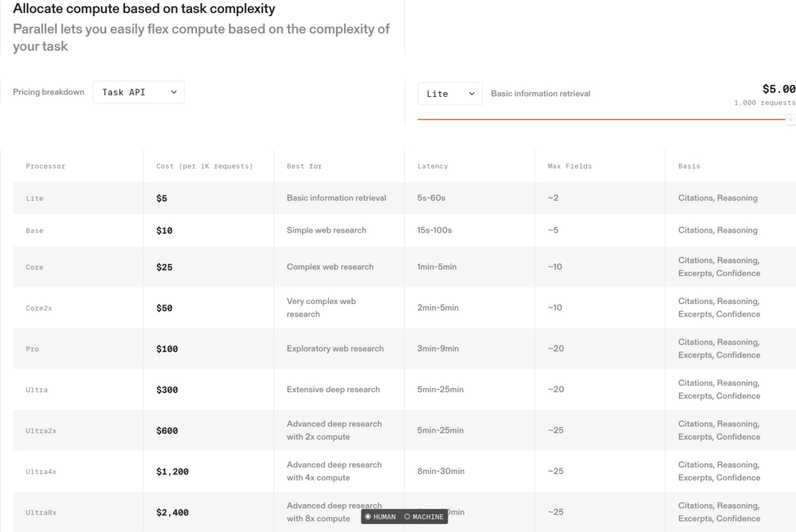The image size is (796, 532).
Task: Open the Task API pricing breakdown dropdown
Action: point(139,92)
